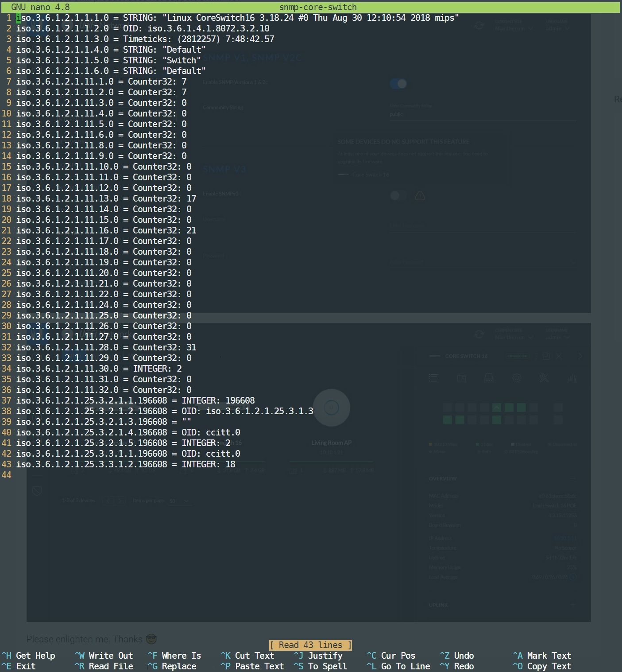Click the Core Switch details list icon

[433, 378]
